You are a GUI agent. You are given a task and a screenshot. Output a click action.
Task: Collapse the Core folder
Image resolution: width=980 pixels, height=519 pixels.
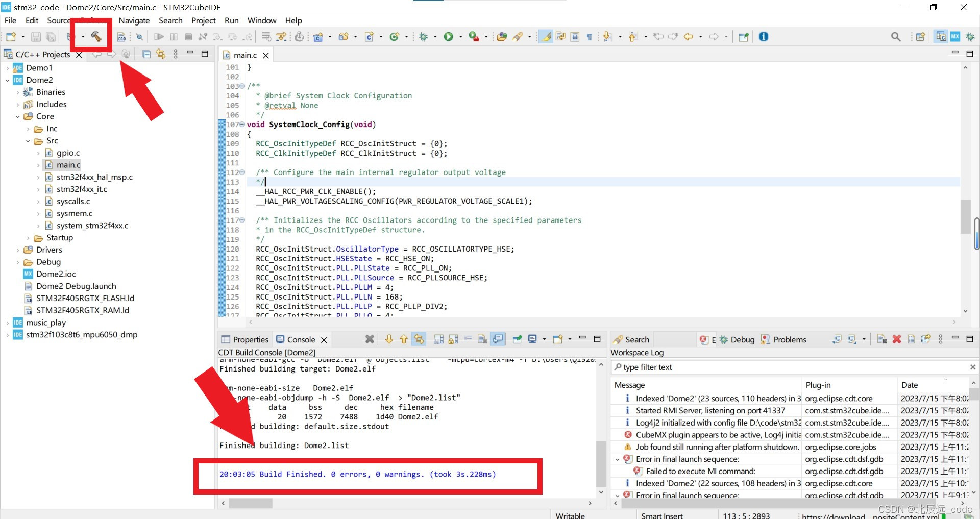[x=17, y=117]
